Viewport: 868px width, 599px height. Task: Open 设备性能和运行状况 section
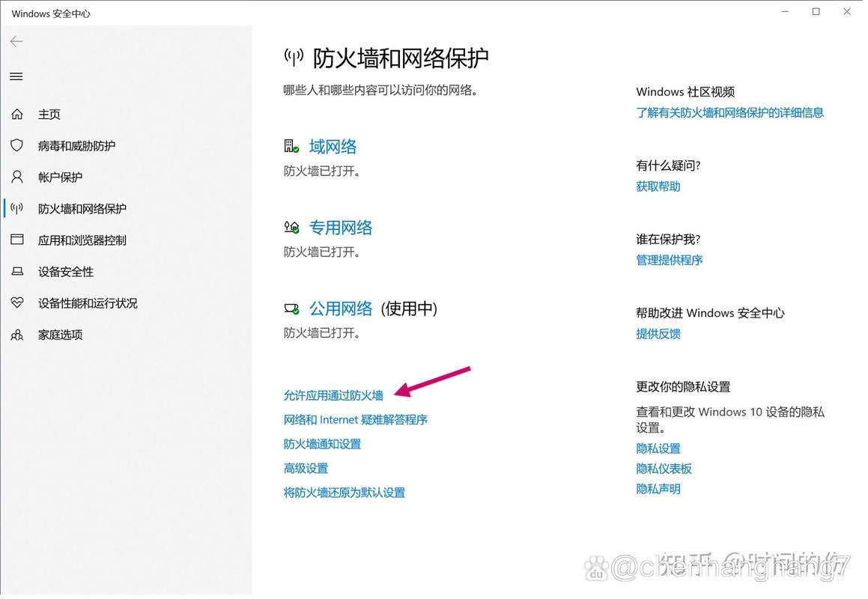click(x=88, y=303)
